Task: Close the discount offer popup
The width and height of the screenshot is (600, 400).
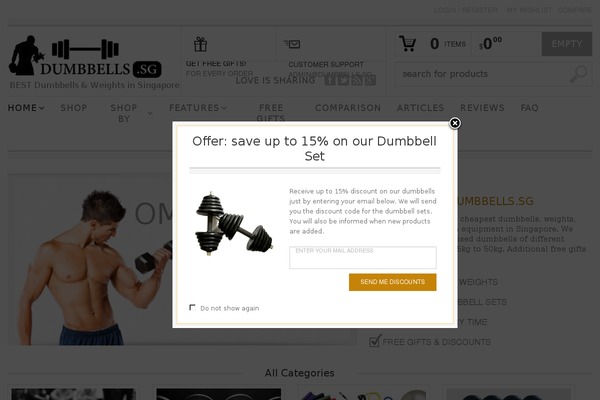Action: 455,123
